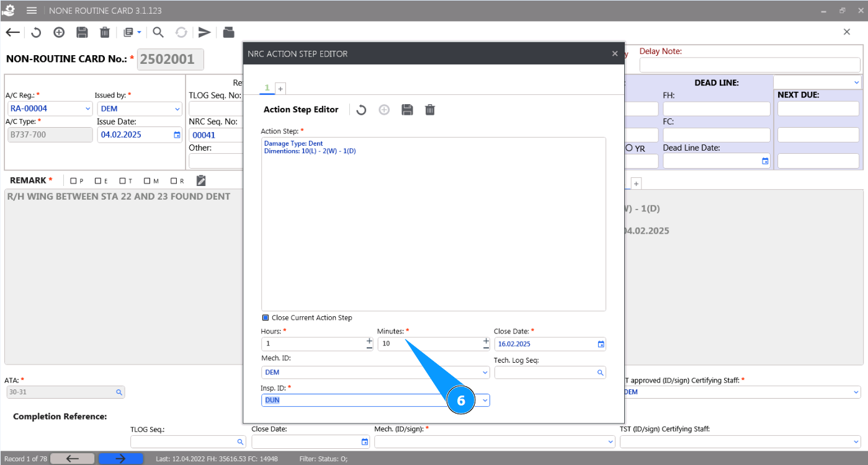
Task: Expand the Issued by dropdown
Action: point(177,109)
